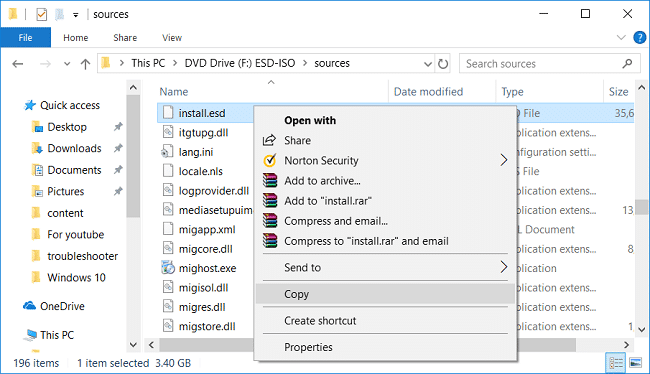The image size is (650, 374).
Task: Select OneDrive in the navigation pane
Action: click(62, 306)
